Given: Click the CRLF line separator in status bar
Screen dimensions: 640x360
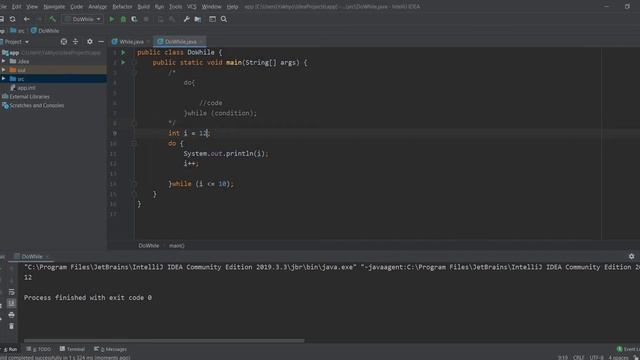Looking at the screenshot, I should point(578,358).
